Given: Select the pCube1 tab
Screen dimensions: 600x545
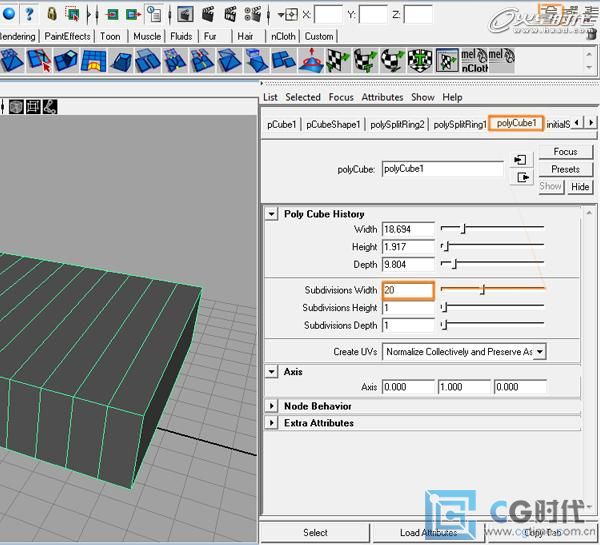Looking at the screenshot, I should (x=282, y=124).
